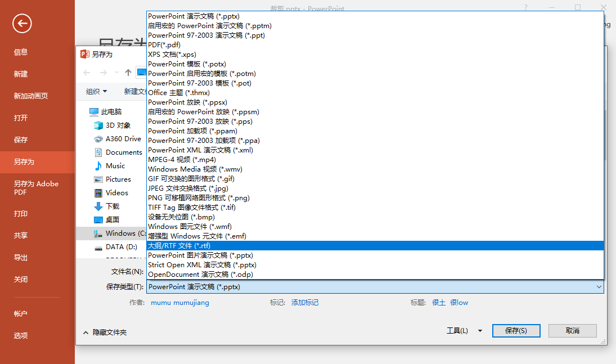Choose GIF 可交换的图形格式 (*.gif)
616x364 pixels.
(x=375, y=179)
